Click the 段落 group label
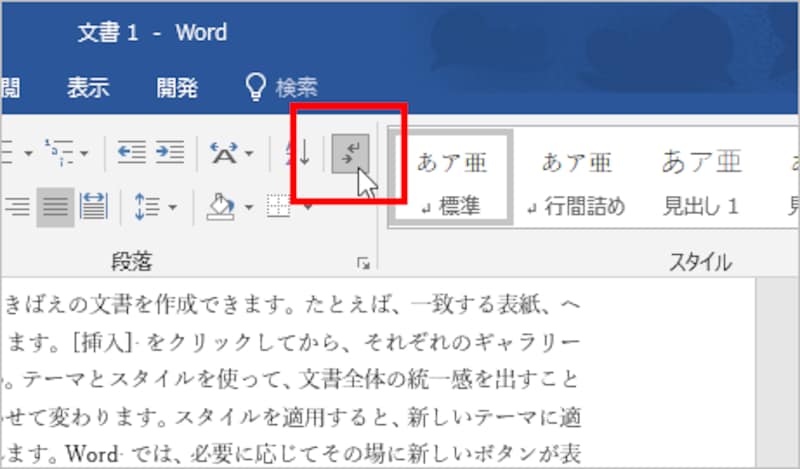 click(x=132, y=262)
